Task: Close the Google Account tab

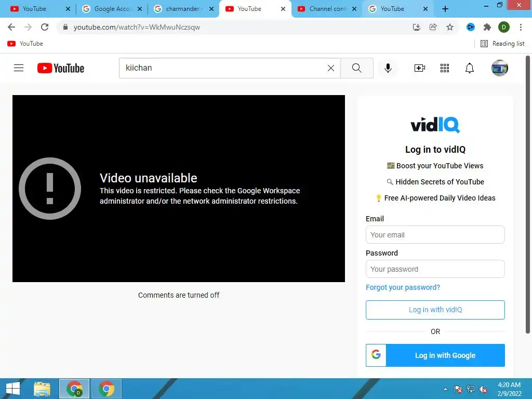Action: point(140,9)
